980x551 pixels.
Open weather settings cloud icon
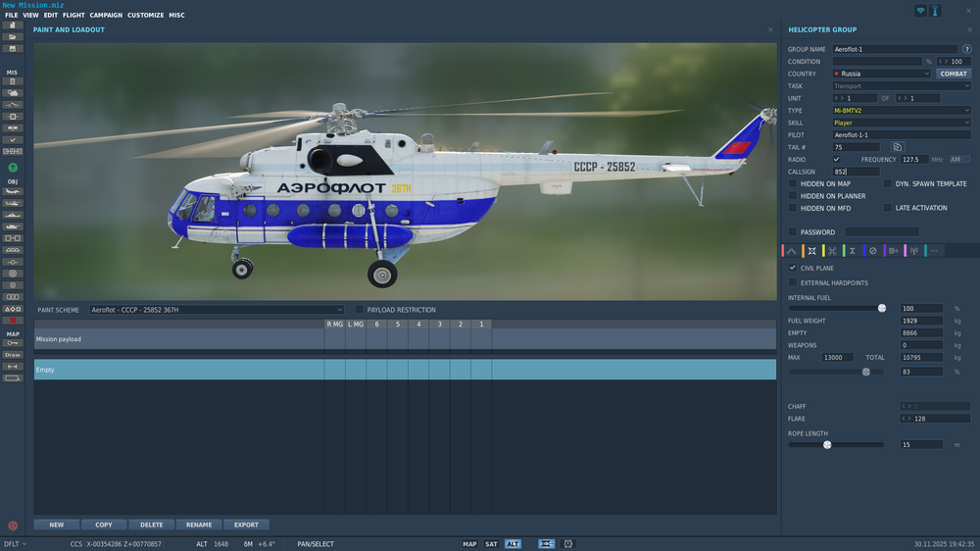click(x=13, y=93)
